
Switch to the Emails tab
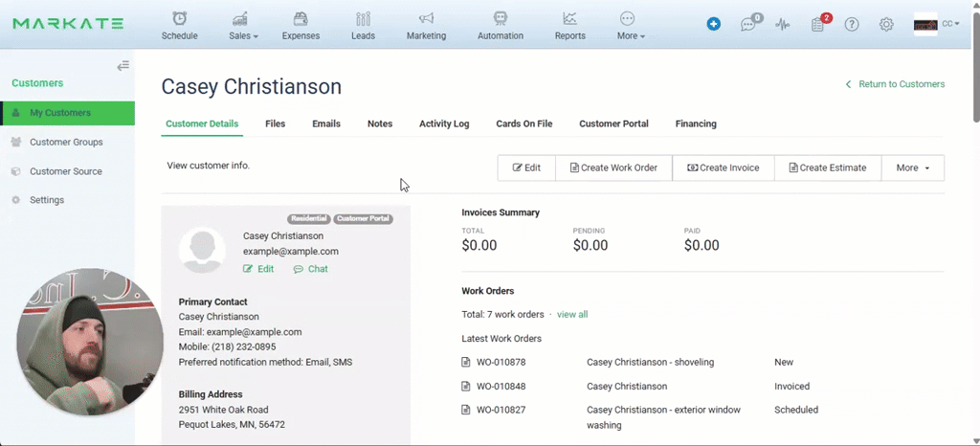(326, 123)
